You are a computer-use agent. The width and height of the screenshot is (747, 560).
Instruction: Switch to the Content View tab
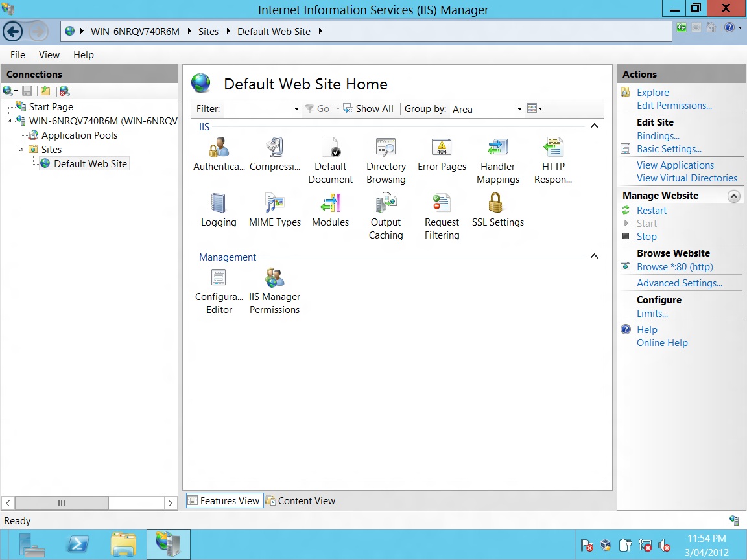tap(301, 500)
